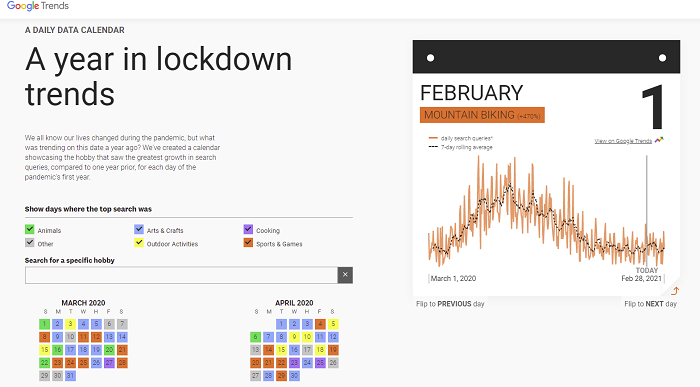Open the Google Trends logo home link
This screenshot has height=387, width=700.
38,6
